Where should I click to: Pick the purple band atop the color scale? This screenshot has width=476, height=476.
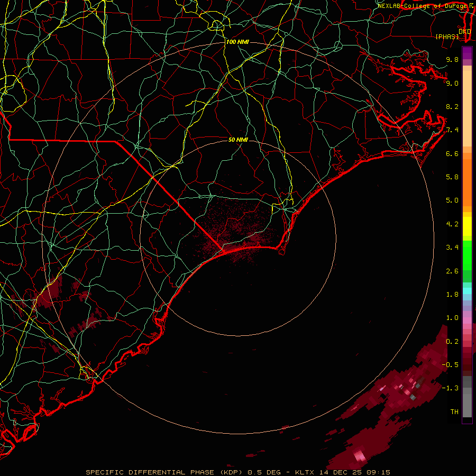(x=467, y=53)
